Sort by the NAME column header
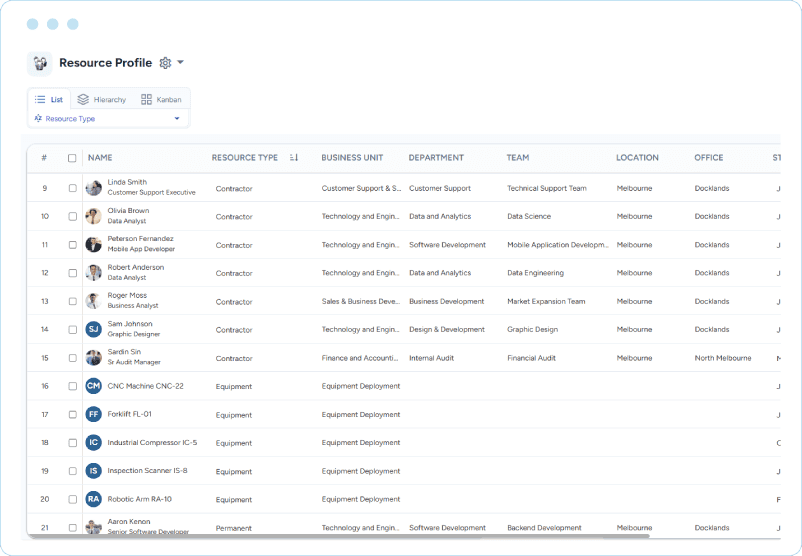Viewport: 802px width, 556px height. tap(100, 158)
